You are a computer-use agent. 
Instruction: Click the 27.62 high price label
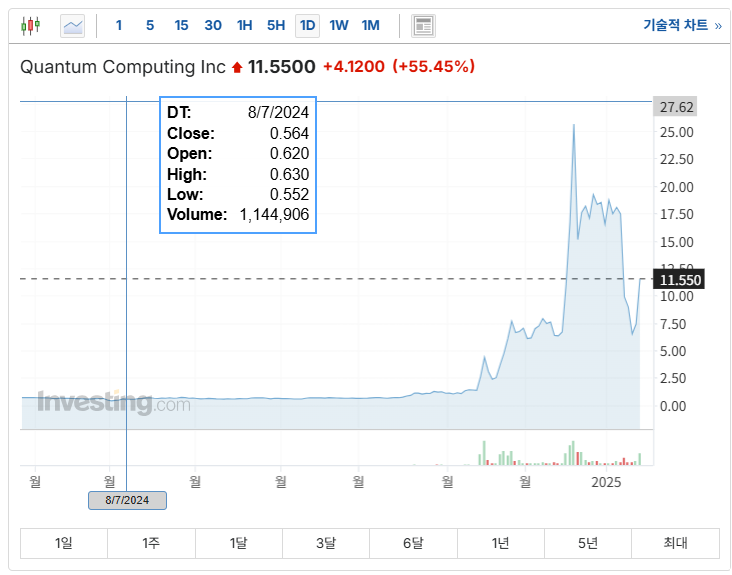[x=676, y=107]
